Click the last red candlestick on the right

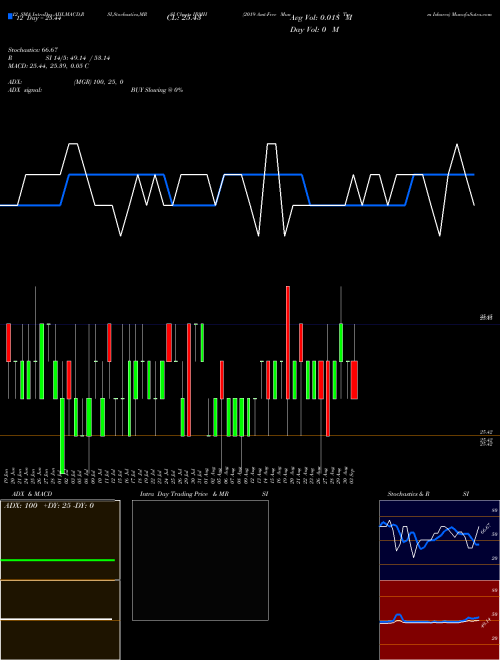(x=354, y=380)
